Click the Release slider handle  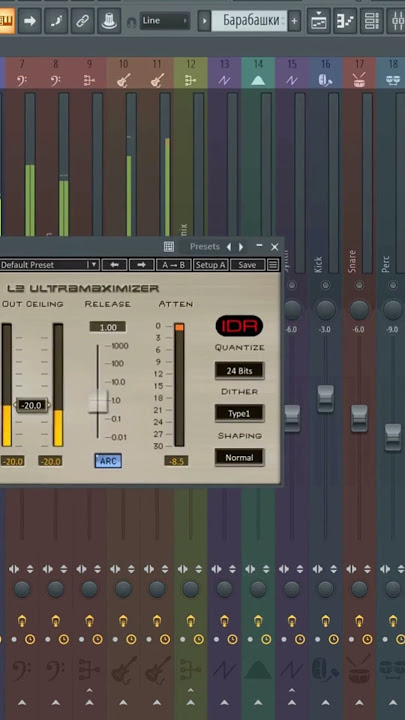coord(98,401)
